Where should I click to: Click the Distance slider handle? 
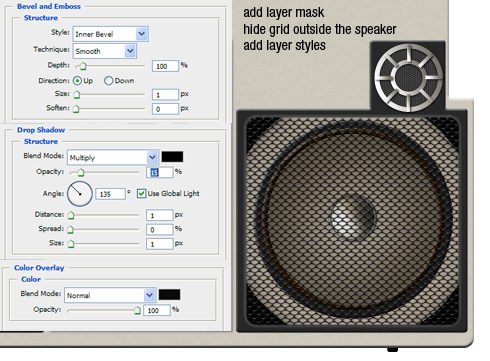pyautogui.click(x=71, y=215)
